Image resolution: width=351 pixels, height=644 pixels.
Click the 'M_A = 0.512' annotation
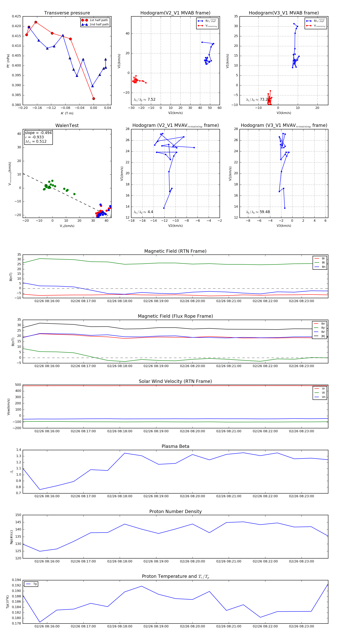click(36, 141)
